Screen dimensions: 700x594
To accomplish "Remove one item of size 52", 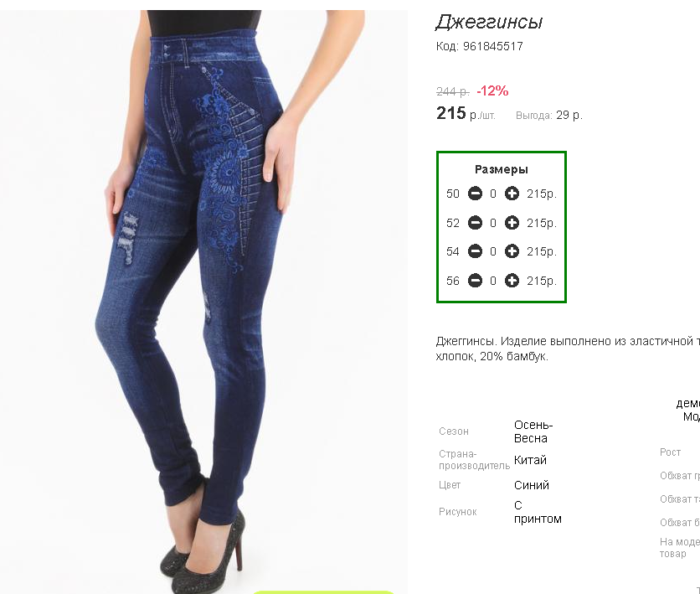I will [475, 222].
